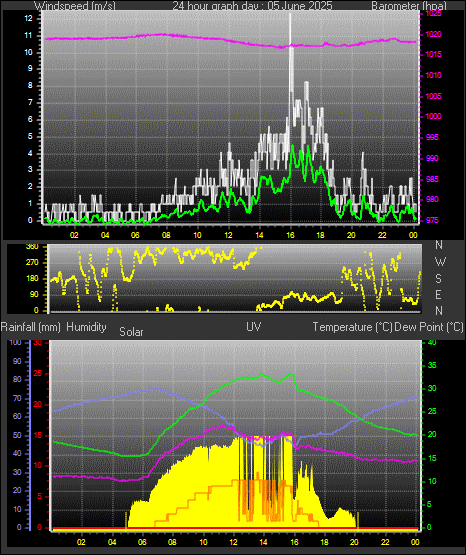Click the 270 value on wind direction axis

(x=33, y=263)
